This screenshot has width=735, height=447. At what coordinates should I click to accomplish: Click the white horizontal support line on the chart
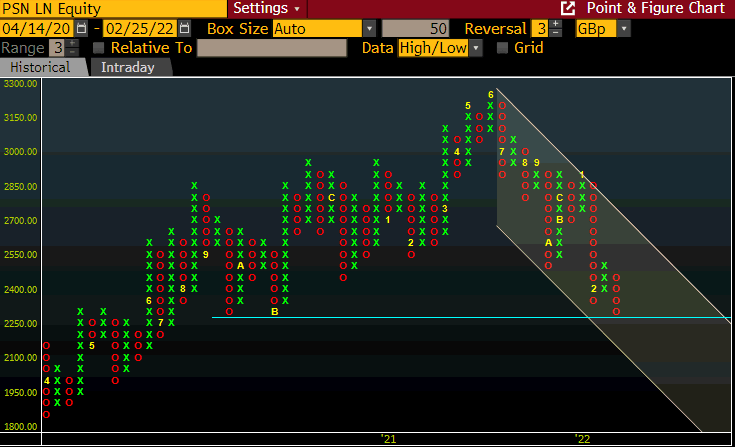click(x=400, y=318)
